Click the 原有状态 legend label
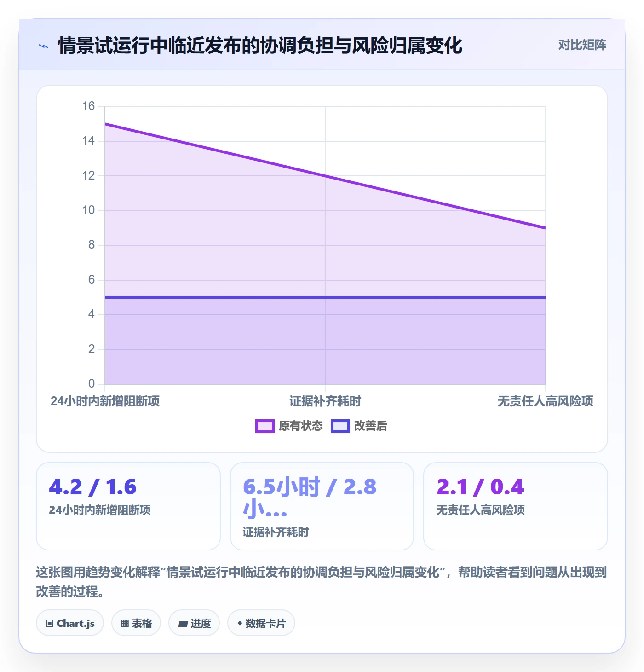The image size is (644, 672). 301,426
